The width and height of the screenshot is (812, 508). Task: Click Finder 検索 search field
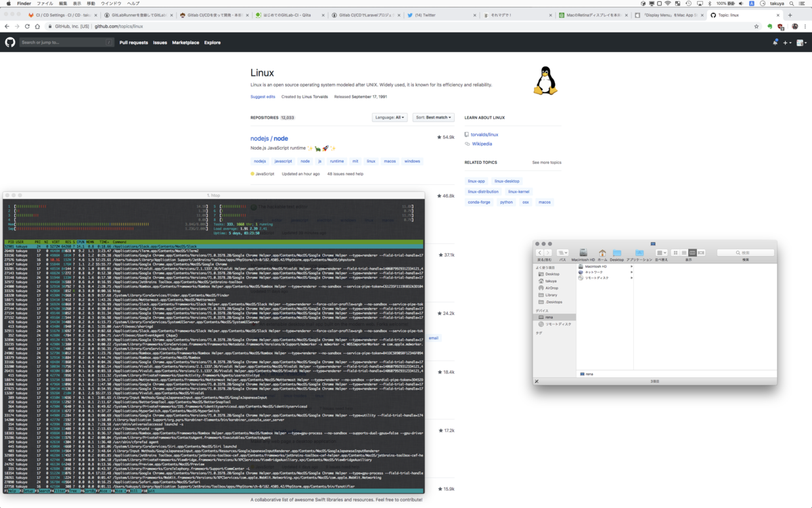746,253
